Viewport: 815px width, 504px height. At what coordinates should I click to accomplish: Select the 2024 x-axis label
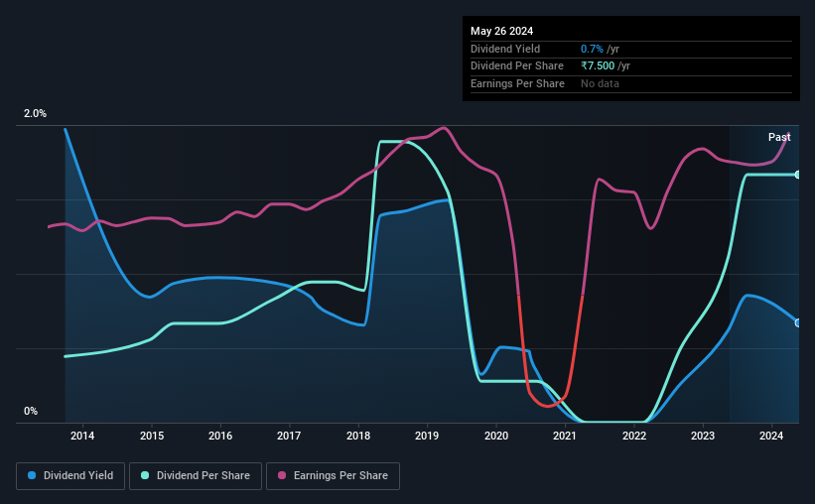771,436
